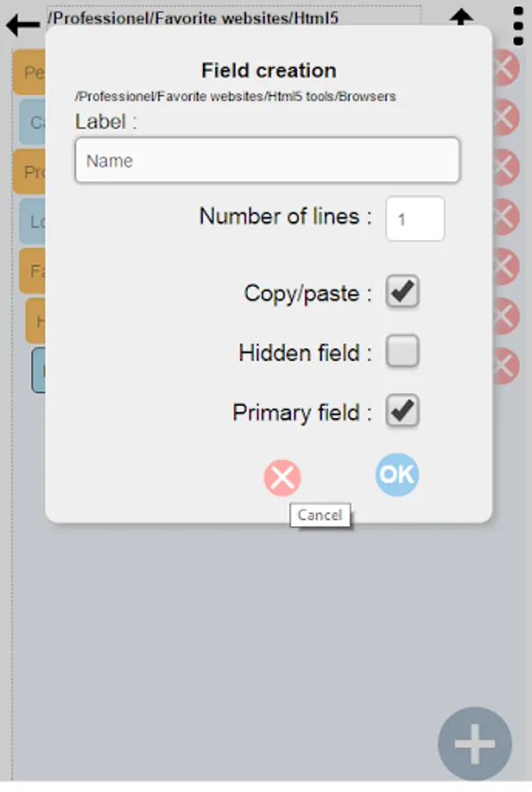Click the delete icon beside the 'Lo' row
Screen dimensions: 532x792
[x=506, y=216]
